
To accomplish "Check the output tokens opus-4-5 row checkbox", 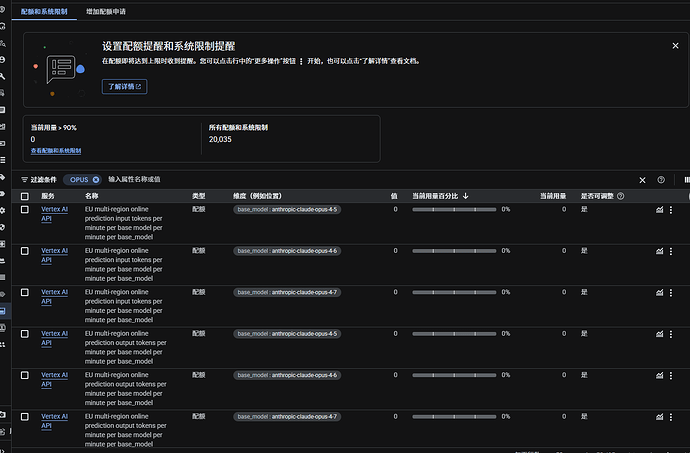I will [25, 334].
